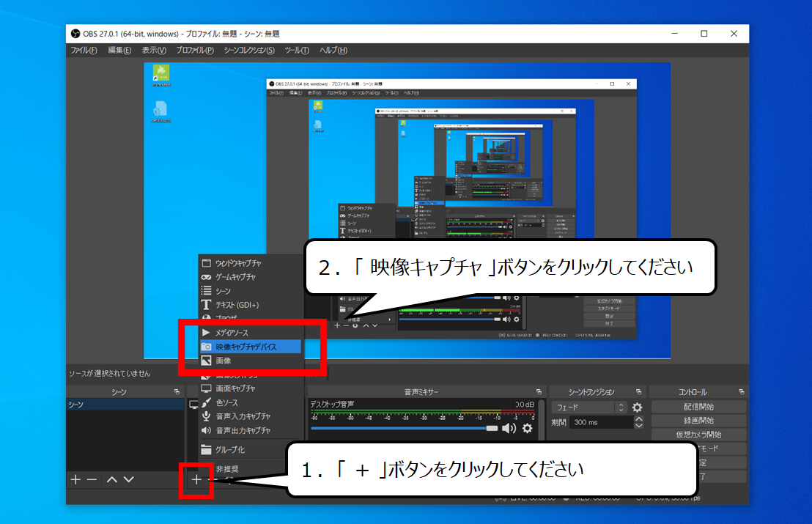The height and width of the screenshot is (524, 812).
Task: Open the シーンコレクション(S) menu
Action: pyautogui.click(x=249, y=51)
